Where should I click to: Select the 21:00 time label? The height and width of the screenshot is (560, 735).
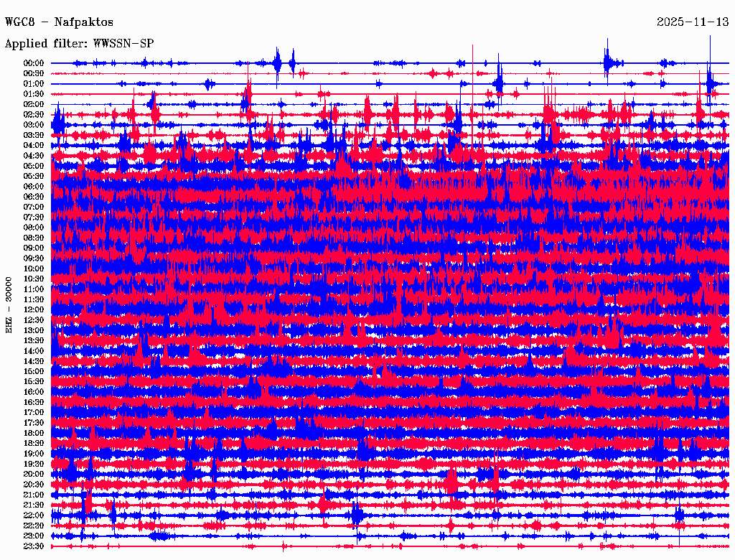[x=34, y=495]
